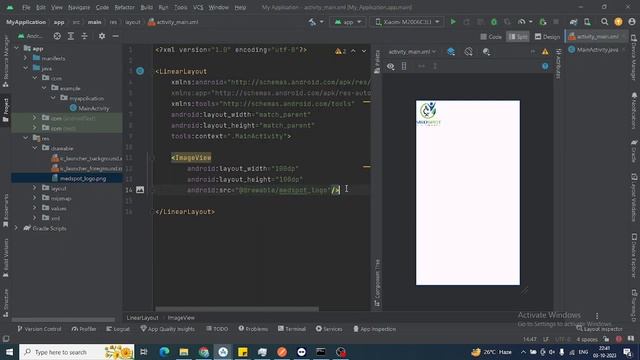Viewport: 640px width, 360px height.
Task: Expand the values folder
Action: click(35, 208)
